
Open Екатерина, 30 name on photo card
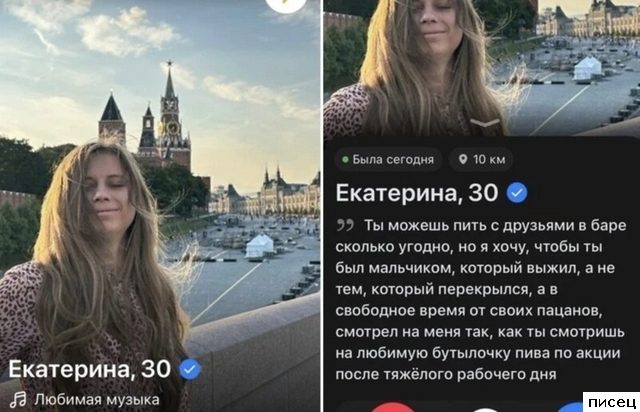click(89, 369)
